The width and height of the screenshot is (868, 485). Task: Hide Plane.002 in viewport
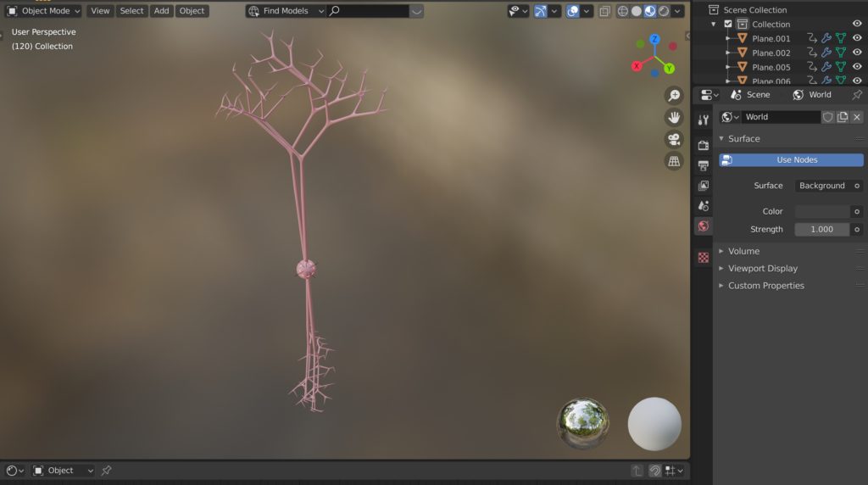click(x=857, y=53)
